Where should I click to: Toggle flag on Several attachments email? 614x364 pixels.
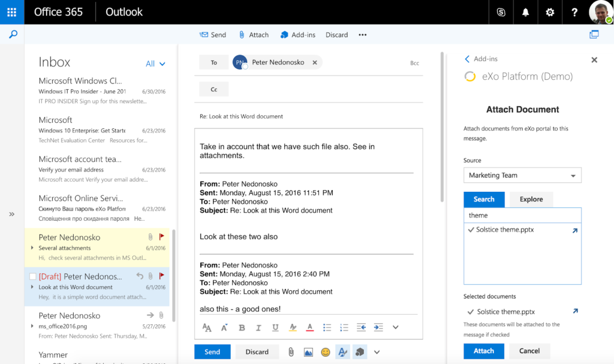[161, 237]
